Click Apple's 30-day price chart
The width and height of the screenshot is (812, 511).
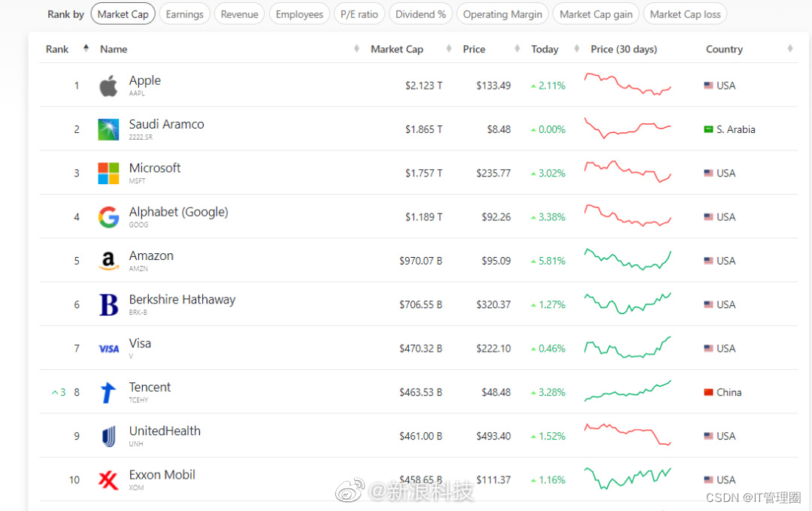(628, 84)
